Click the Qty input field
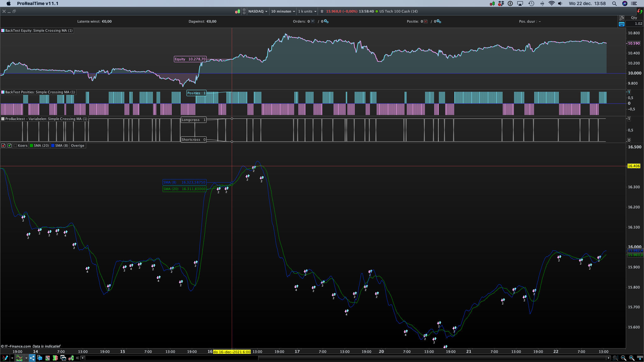The width and height of the screenshot is (644, 362). click(634, 24)
